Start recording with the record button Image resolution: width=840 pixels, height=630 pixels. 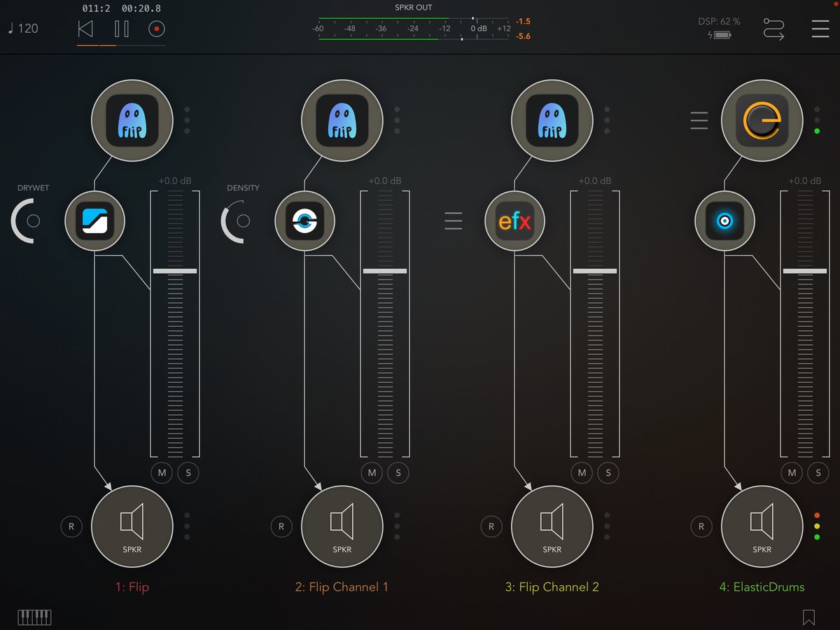point(157,29)
